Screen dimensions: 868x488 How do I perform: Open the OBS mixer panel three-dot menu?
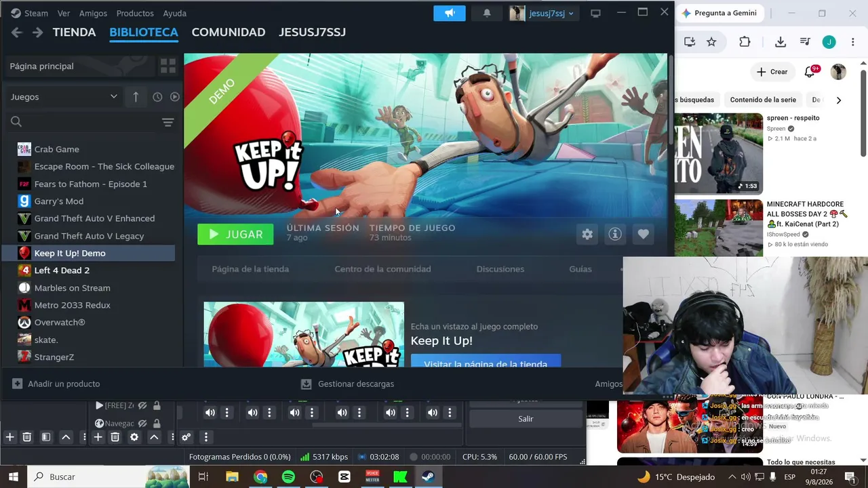[x=206, y=437]
